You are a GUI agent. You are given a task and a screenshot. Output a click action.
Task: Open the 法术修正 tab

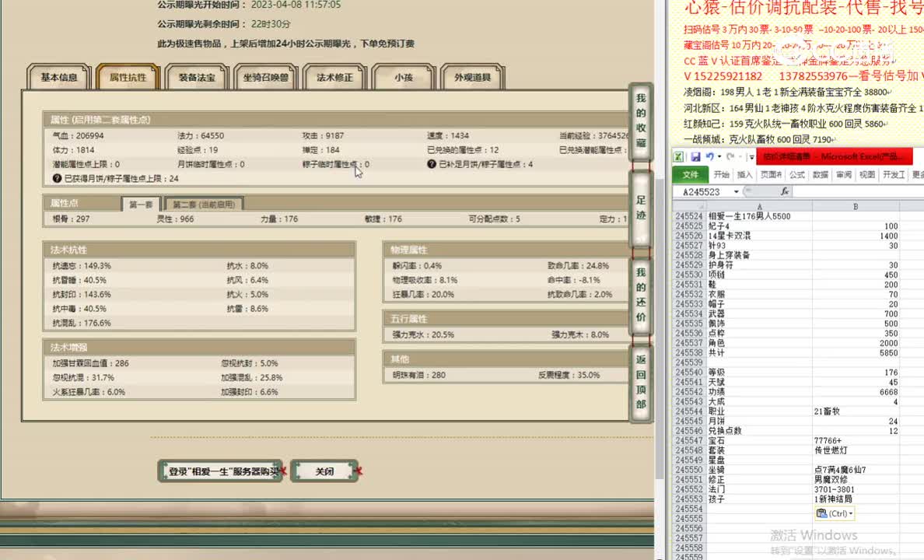(334, 77)
